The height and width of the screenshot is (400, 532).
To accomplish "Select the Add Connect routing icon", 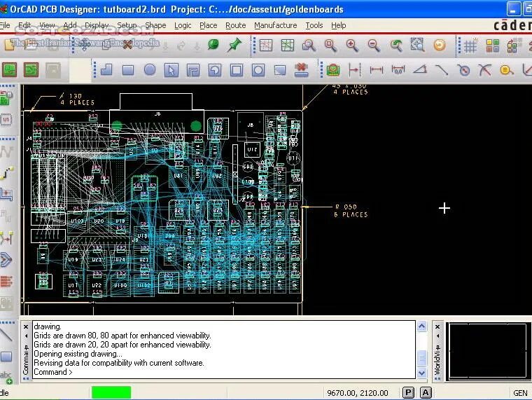I will click(6, 173).
